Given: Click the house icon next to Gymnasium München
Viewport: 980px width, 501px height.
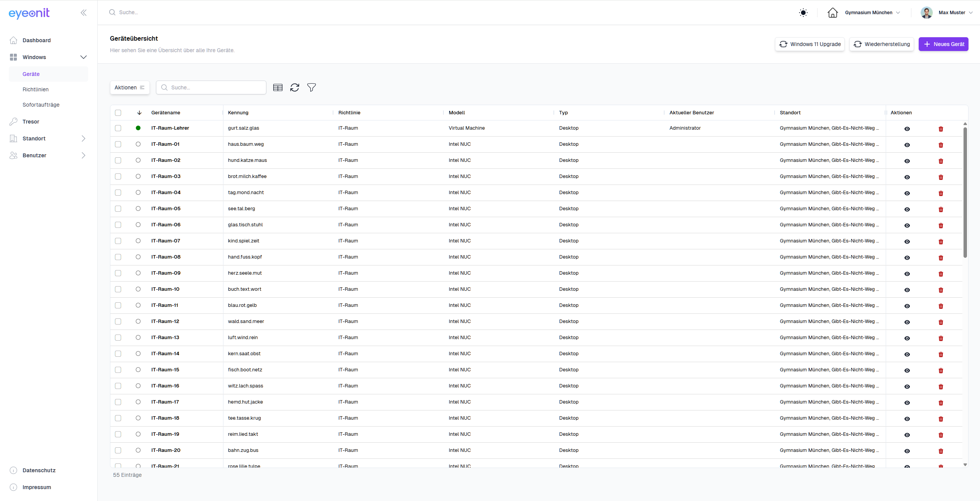Looking at the screenshot, I should pos(832,13).
